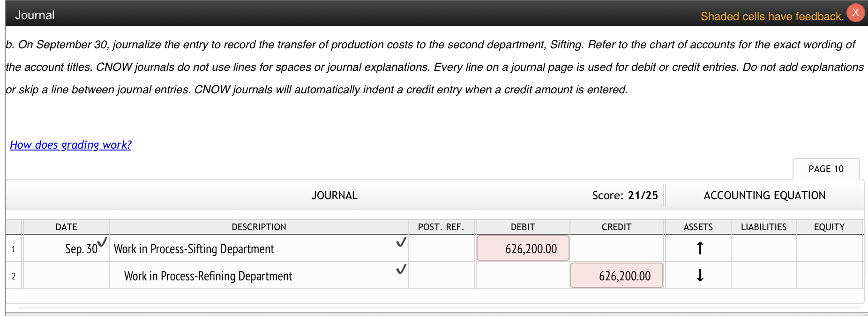Open the How does grading work link
The width and height of the screenshot is (868, 316).
click(x=71, y=145)
